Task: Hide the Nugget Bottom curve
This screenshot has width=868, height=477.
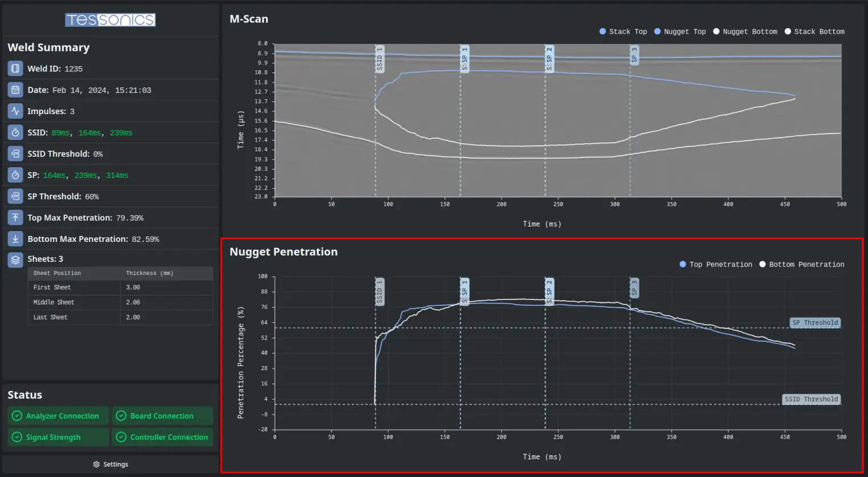Action: (745, 31)
